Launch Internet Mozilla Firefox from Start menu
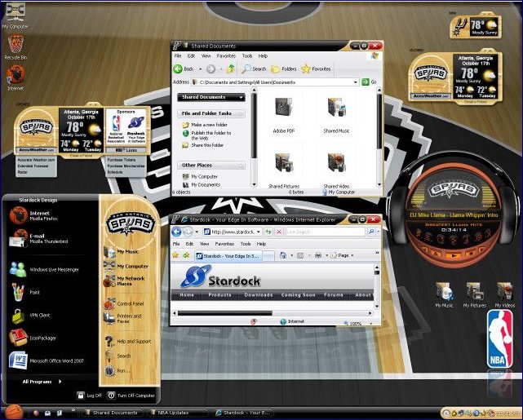 click(x=35, y=215)
